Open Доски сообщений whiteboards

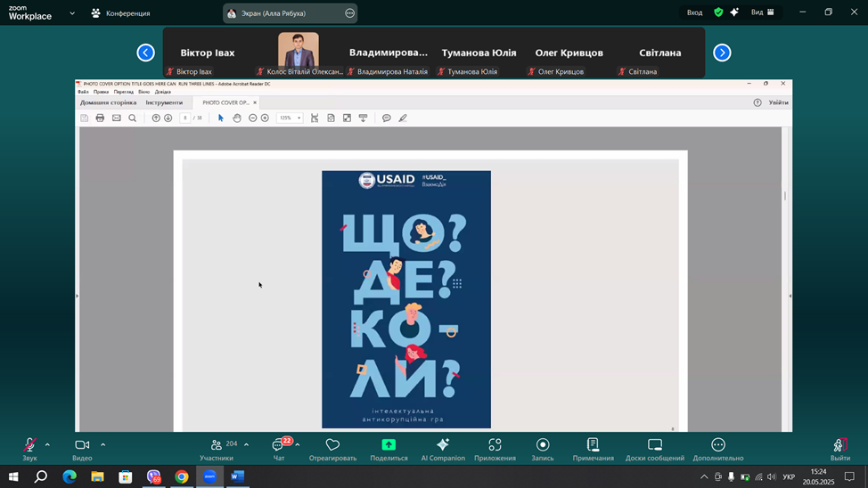655,446
